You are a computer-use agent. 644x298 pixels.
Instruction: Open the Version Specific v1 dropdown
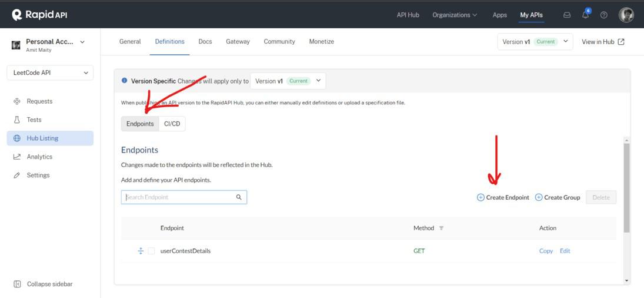tap(288, 81)
